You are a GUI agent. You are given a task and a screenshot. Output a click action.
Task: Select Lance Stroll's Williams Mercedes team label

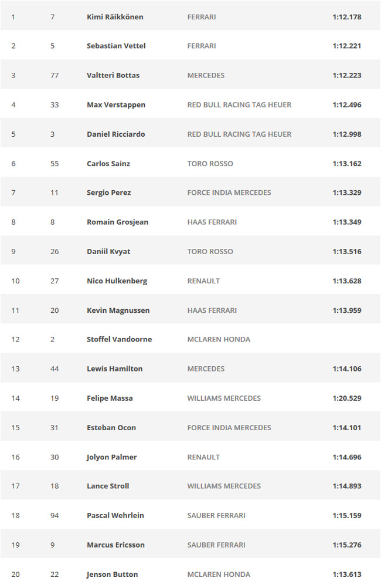point(224,486)
